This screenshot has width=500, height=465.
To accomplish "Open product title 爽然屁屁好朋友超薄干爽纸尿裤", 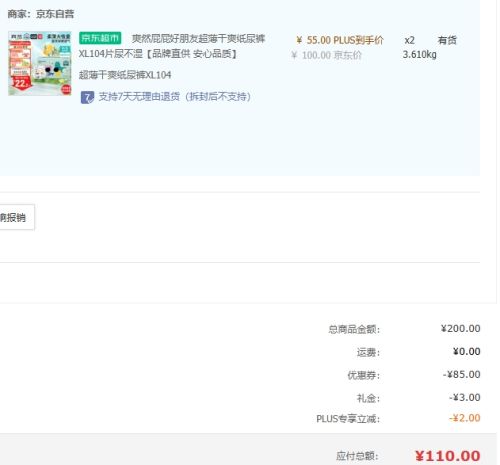I will click(x=198, y=38).
